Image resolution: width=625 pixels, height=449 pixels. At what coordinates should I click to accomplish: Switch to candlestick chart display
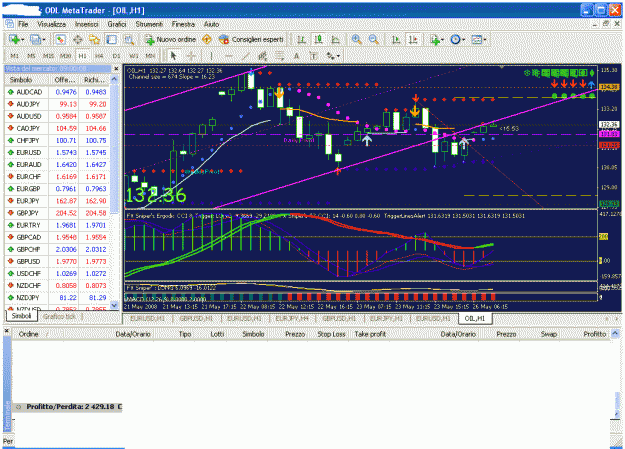(x=318, y=39)
